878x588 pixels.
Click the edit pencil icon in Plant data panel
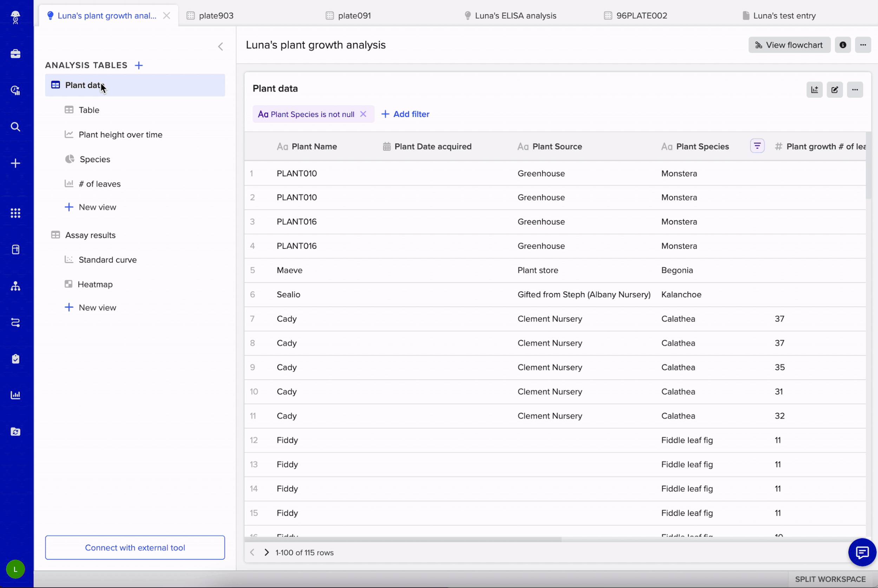[x=834, y=90]
